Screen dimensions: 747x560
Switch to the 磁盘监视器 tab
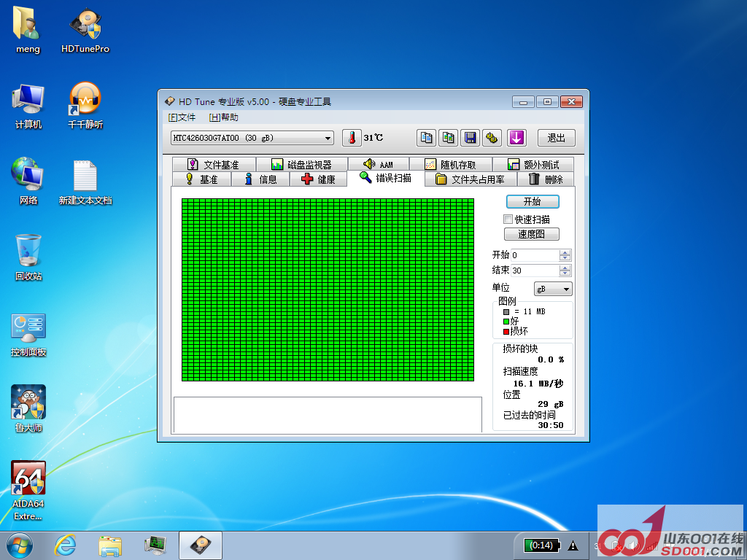(x=302, y=164)
